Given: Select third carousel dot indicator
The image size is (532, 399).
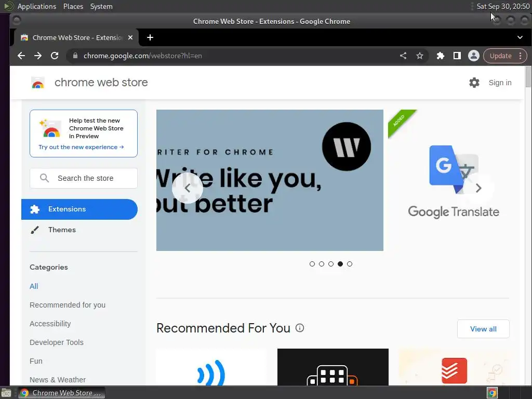Looking at the screenshot, I should (331, 264).
